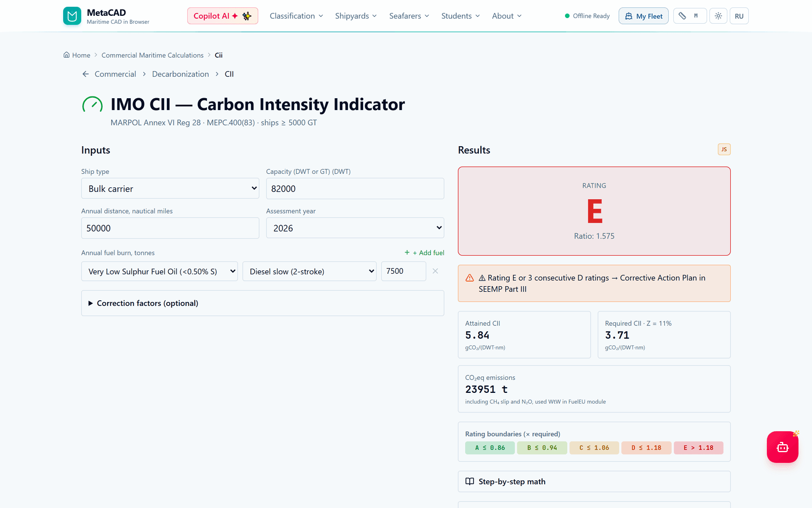
Task: Click the rating boundary E > 1.18 chip
Action: [x=699, y=448]
